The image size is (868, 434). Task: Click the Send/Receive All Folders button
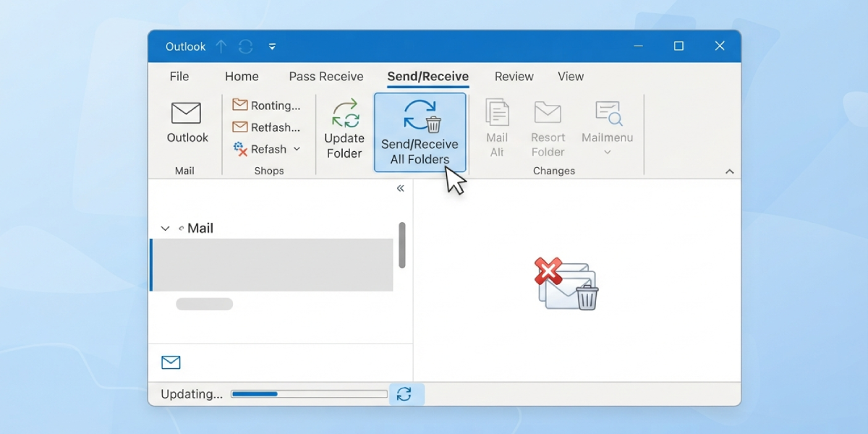click(420, 132)
